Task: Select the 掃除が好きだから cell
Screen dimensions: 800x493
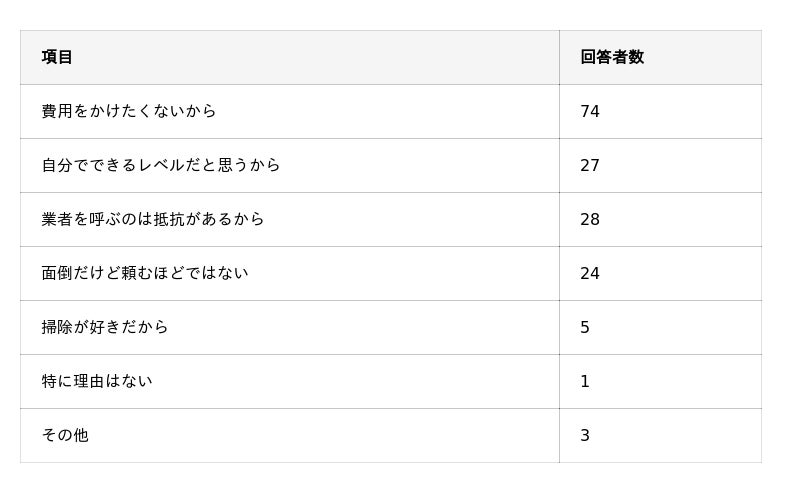Action: [x=105, y=327]
